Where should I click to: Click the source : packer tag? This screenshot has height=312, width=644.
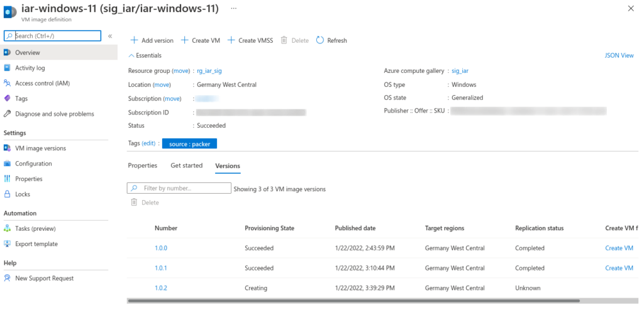[x=189, y=143]
